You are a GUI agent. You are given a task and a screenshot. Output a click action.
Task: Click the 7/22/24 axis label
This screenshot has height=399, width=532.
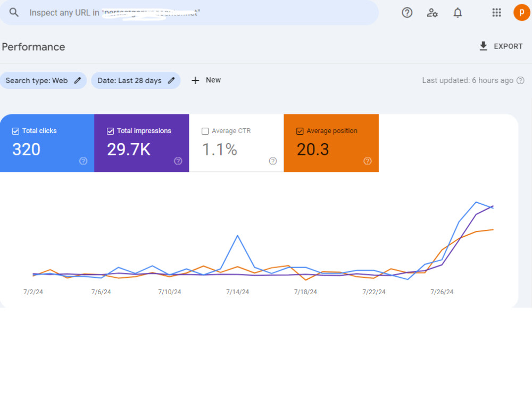[374, 292]
